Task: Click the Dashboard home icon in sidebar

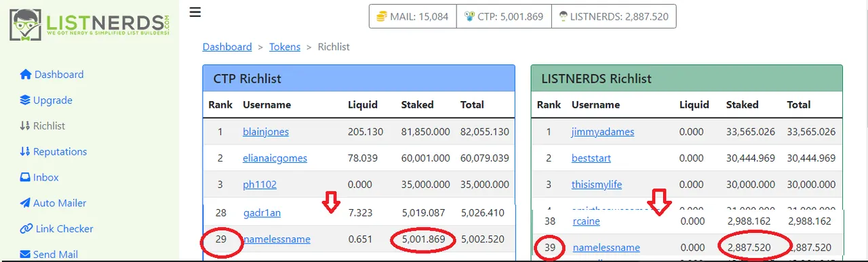Action: click(26, 75)
